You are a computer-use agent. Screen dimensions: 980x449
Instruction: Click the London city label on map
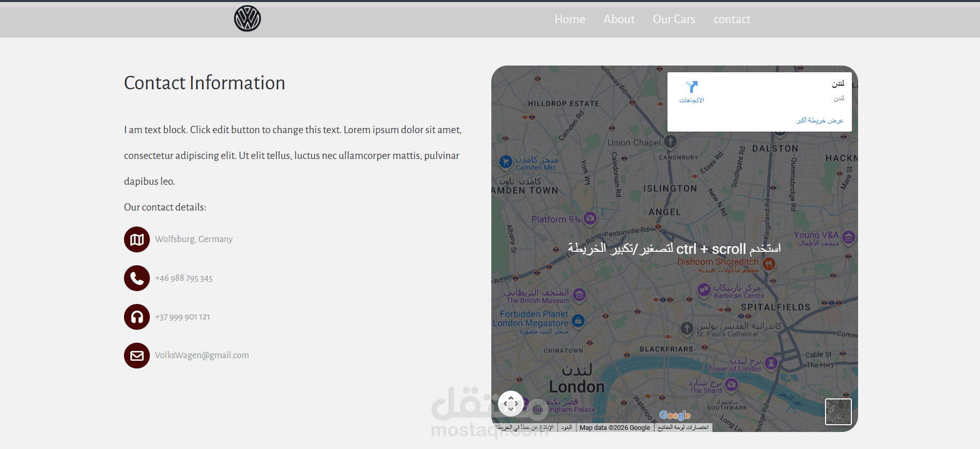(577, 387)
